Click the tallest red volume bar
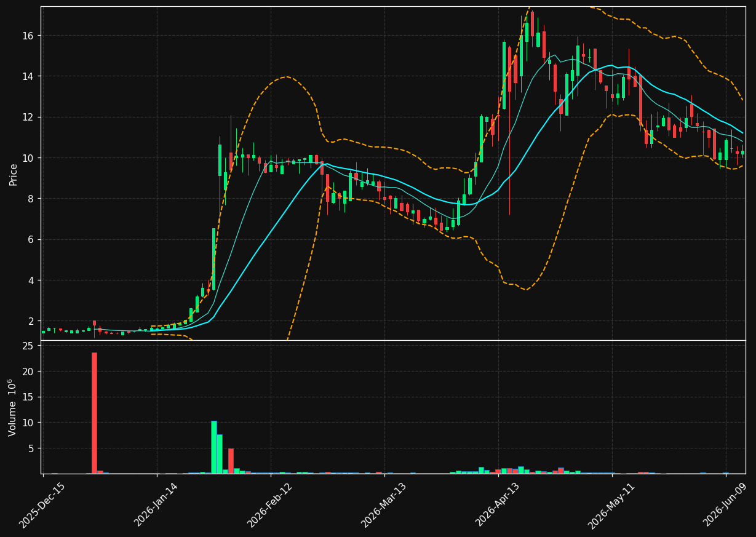The image size is (756, 537). [x=94, y=413]
